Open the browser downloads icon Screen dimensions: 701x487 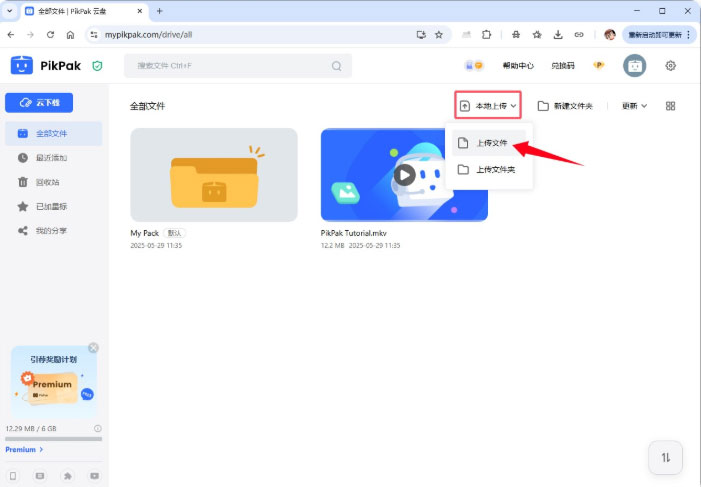[558, 34]
